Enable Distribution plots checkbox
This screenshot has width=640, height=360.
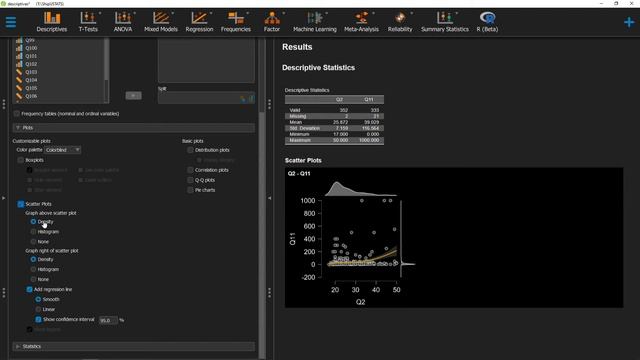(190, 150)
